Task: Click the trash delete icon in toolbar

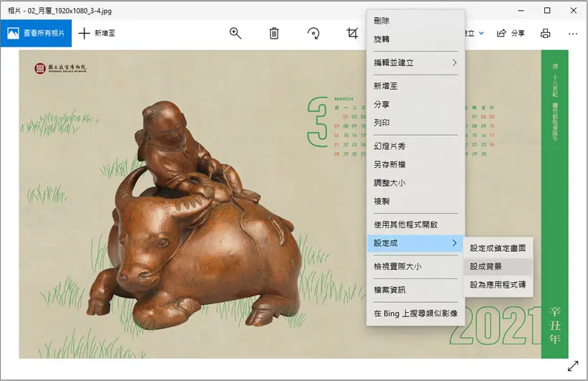Action: (274, 33)
